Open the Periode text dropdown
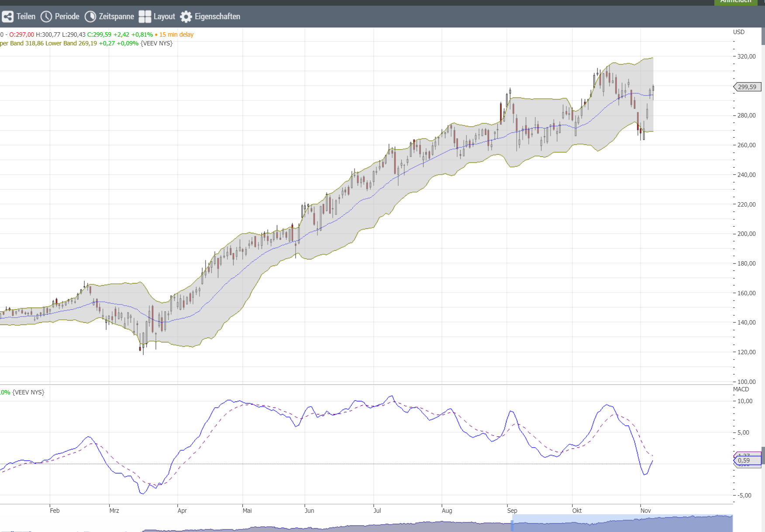This screenshot has width=765, height=532. (67, 17)
